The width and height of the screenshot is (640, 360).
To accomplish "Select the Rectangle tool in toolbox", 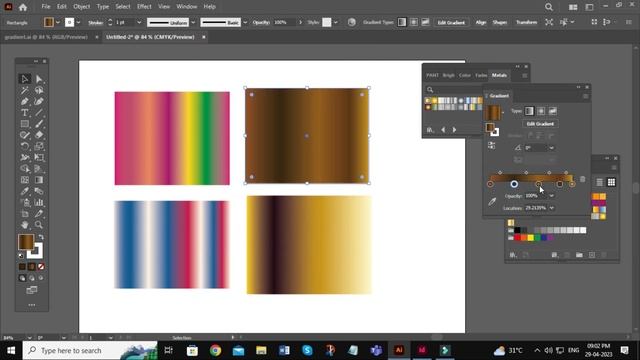I will [24, 124].
